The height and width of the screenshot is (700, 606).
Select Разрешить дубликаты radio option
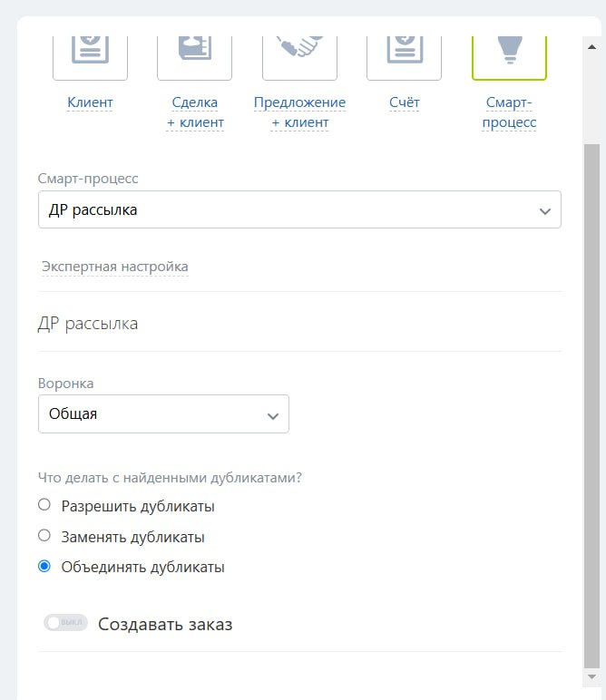tap(44, 505)
